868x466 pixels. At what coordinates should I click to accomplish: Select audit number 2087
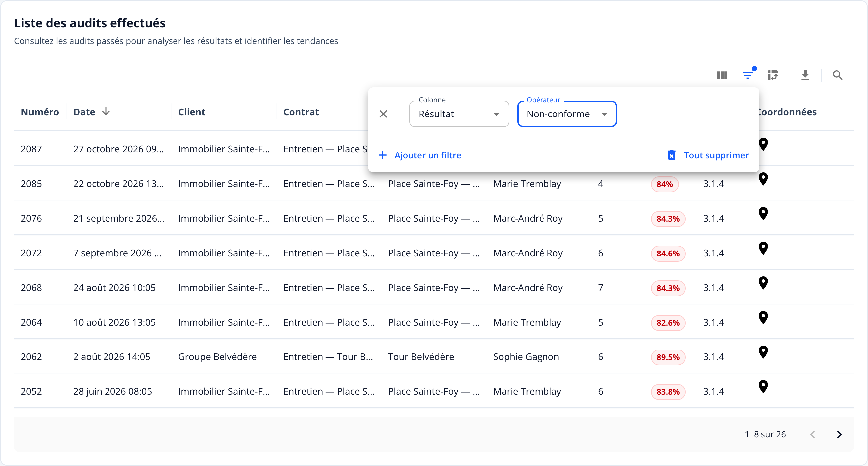pos(31,149)
